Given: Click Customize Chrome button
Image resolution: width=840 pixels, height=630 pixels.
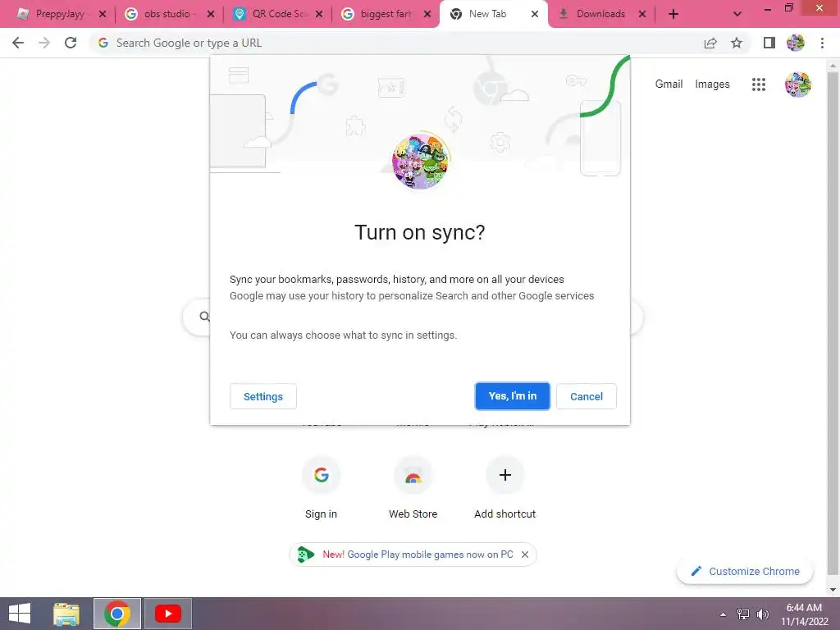Looking at the screenshot, I should click(x=745, y=572).
